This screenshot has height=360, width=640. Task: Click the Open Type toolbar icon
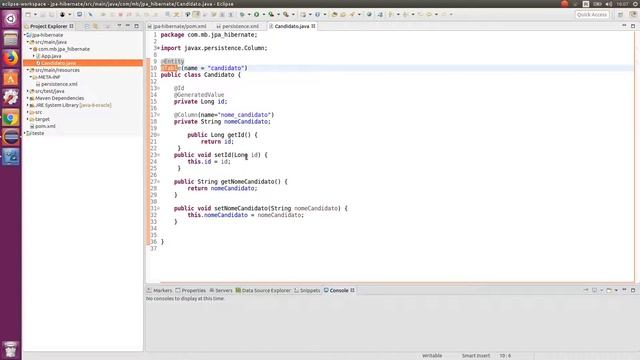[x=334, y=14]
